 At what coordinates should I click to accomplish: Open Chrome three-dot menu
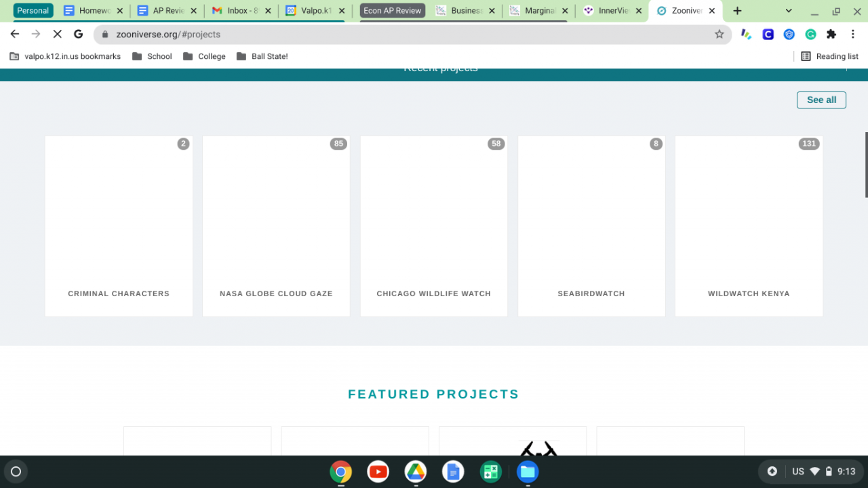[852, 35]
